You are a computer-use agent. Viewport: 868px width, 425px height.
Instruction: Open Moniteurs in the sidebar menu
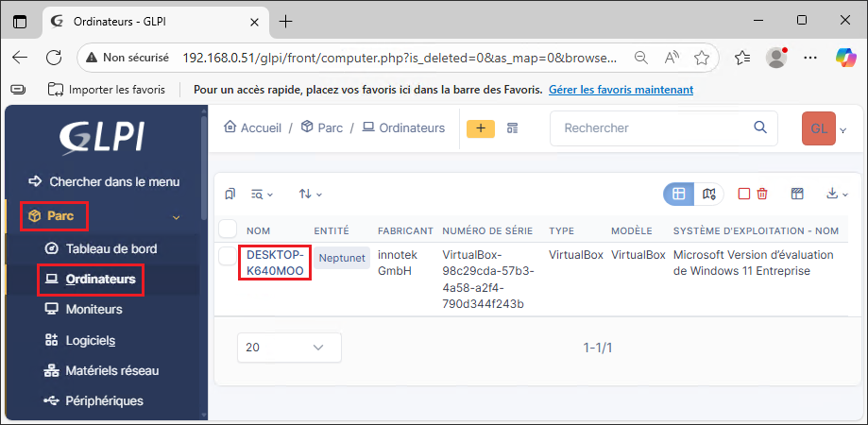tap(95, 309)
